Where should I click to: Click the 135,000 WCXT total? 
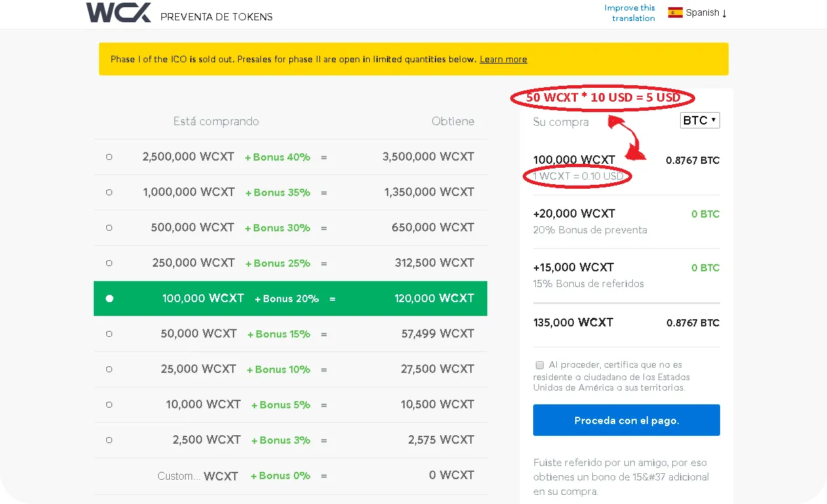pos(573,322)
